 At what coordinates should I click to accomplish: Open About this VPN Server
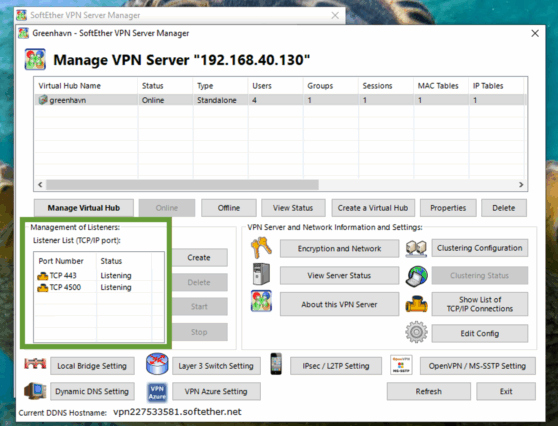pyautogui.click(x=339, y=304)
